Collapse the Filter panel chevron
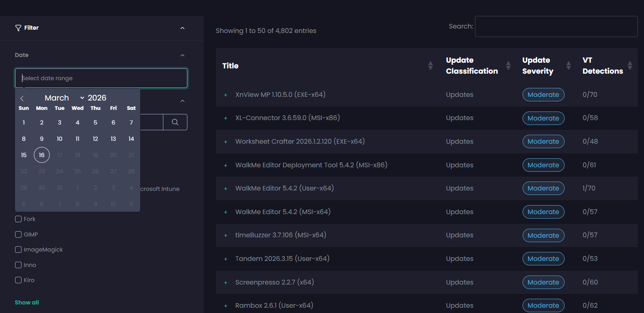 [x=182, y=28]
